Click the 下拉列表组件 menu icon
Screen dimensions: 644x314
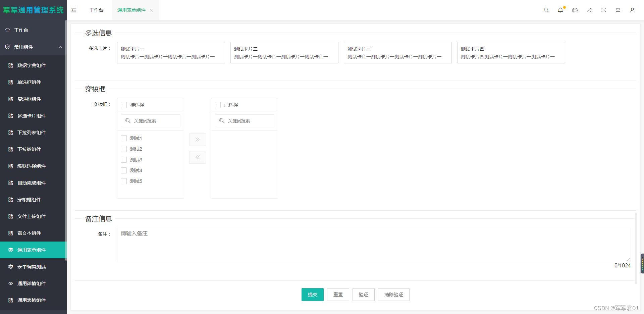[11, 133]
